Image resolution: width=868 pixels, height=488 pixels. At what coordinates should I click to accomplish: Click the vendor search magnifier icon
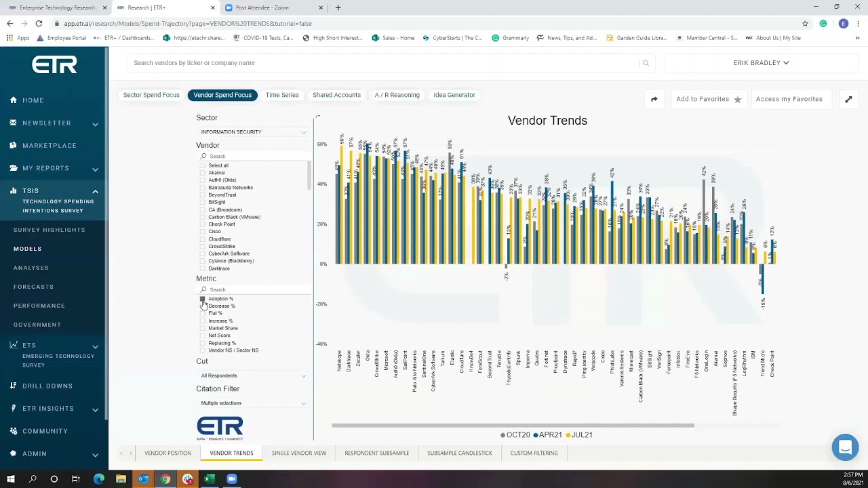[646, 63]
